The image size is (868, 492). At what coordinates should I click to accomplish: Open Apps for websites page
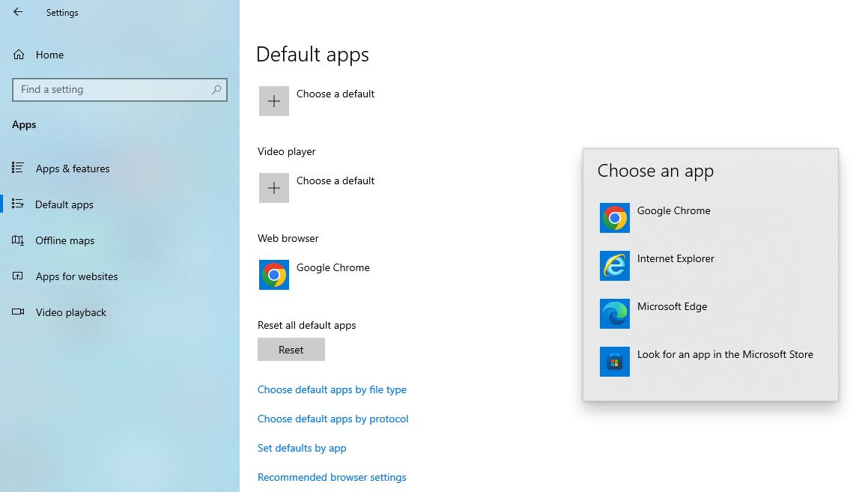(x=76, y=276)
